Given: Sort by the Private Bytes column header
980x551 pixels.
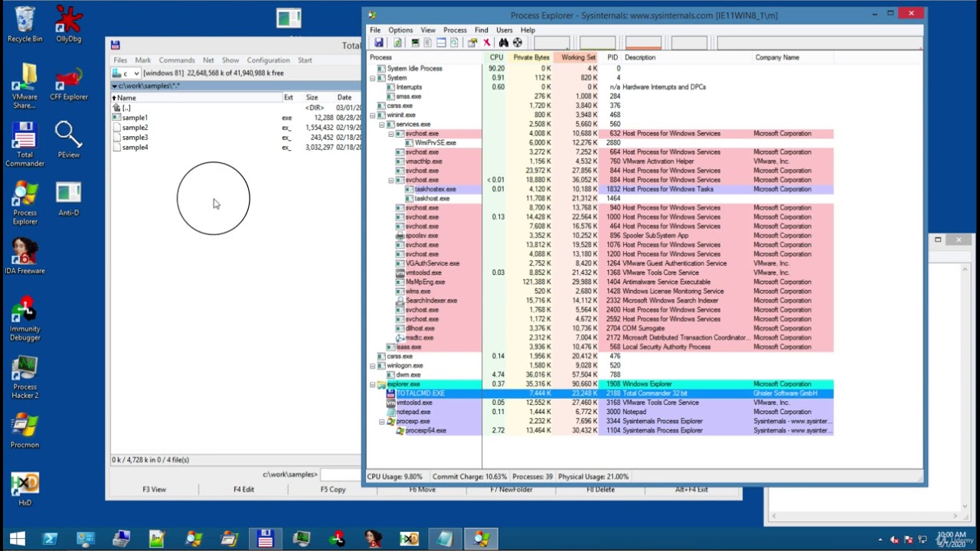Looking at the screenshot, I should pos(531,57).
